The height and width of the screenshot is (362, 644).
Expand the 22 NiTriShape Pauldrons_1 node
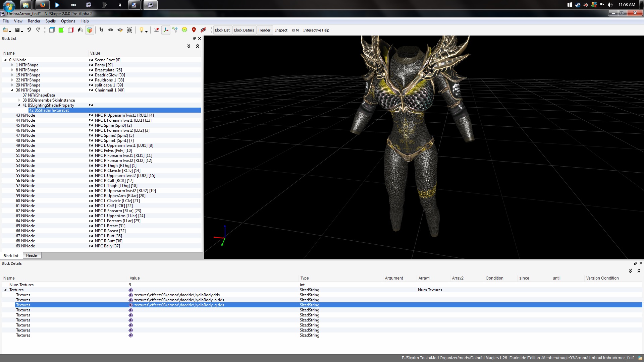pos(12,80)
